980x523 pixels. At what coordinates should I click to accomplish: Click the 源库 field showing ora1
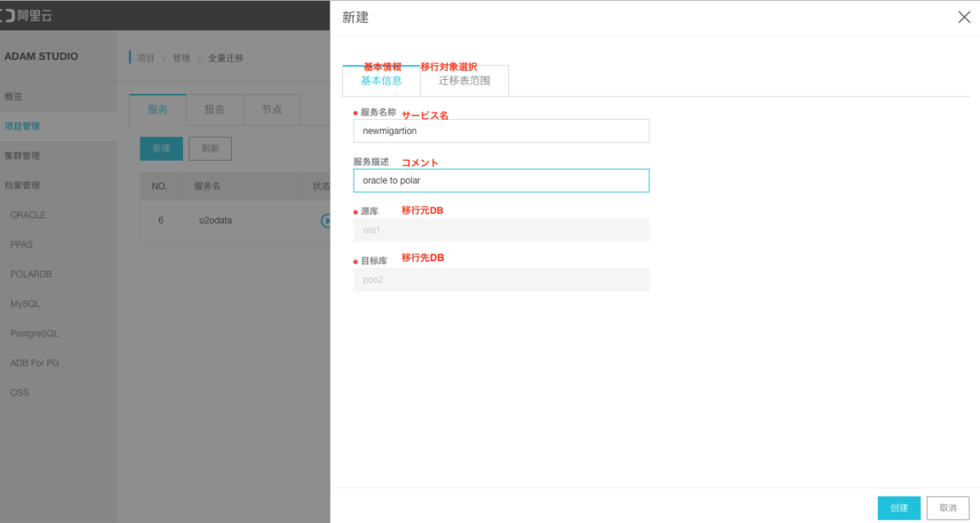click(501, 230)
